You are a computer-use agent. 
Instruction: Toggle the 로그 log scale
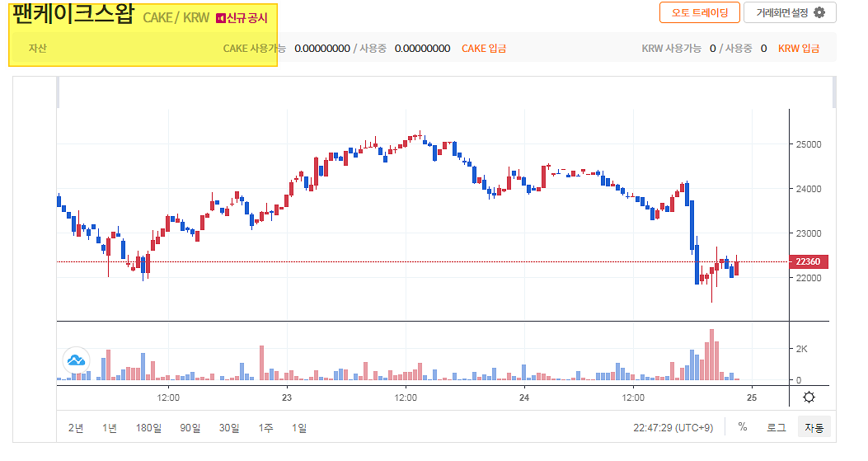[777, 427]
